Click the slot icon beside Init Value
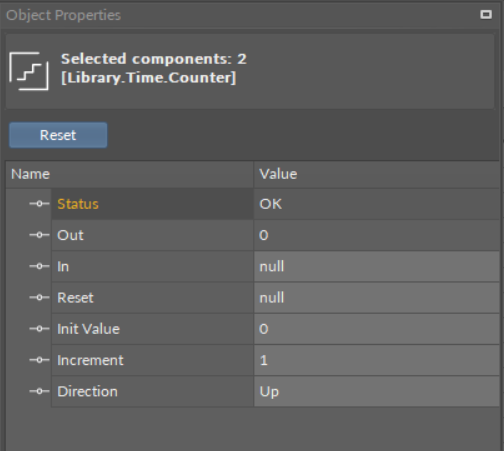Screen dimensions: 504x451 39,329
